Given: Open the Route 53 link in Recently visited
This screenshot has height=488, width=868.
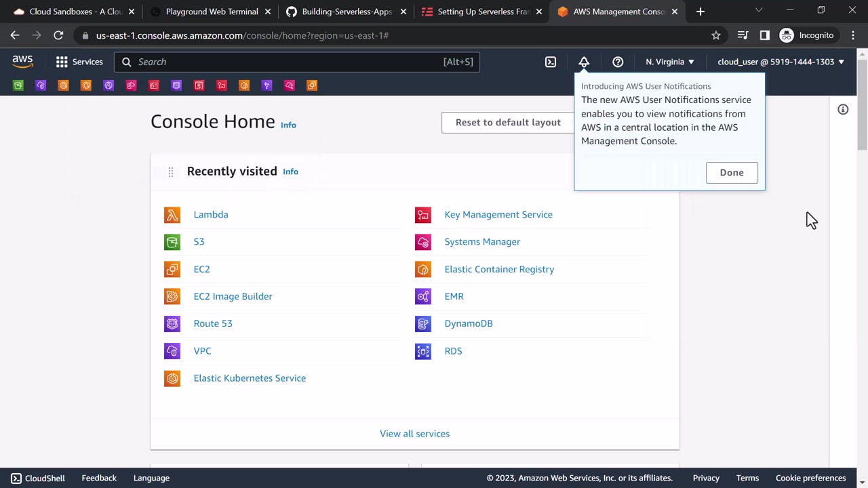Looking at the screenshot, I should click(213, 323).
